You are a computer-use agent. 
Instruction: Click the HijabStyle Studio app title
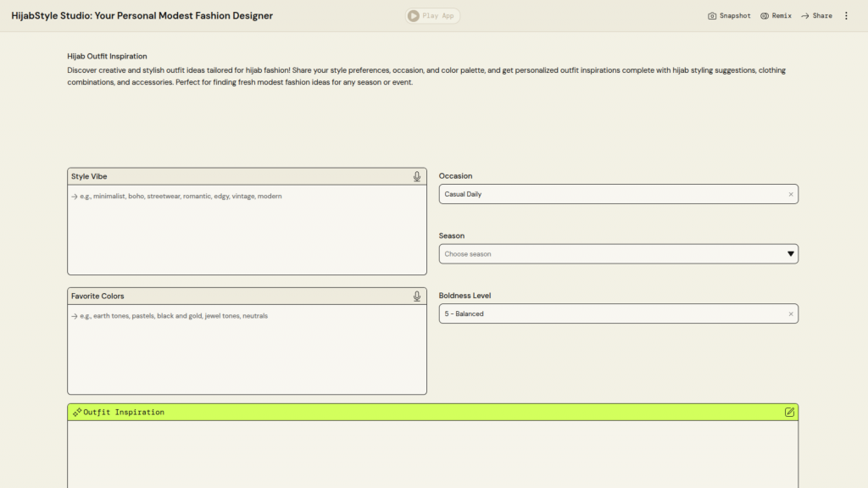point(142,16)
